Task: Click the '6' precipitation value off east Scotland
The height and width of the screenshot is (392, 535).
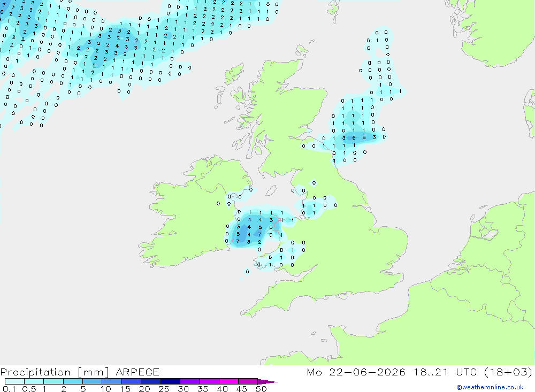Action: (354, 138)
